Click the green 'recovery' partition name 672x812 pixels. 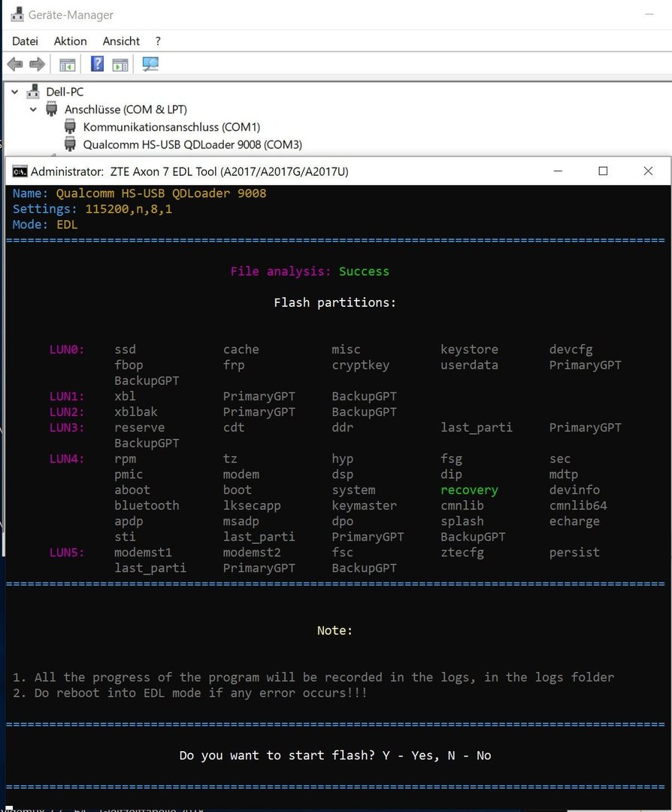click(470, 490)
